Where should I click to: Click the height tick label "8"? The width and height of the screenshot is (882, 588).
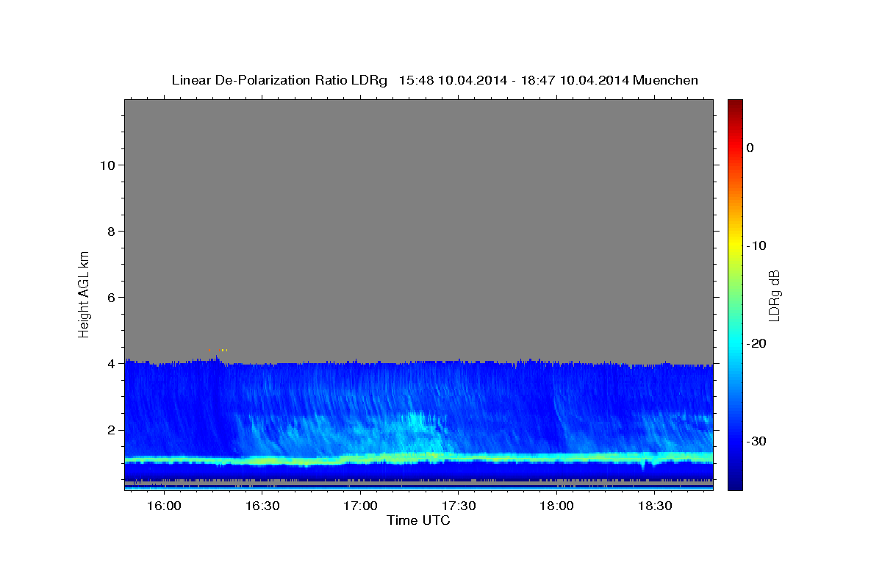click(x=110, y=231)
